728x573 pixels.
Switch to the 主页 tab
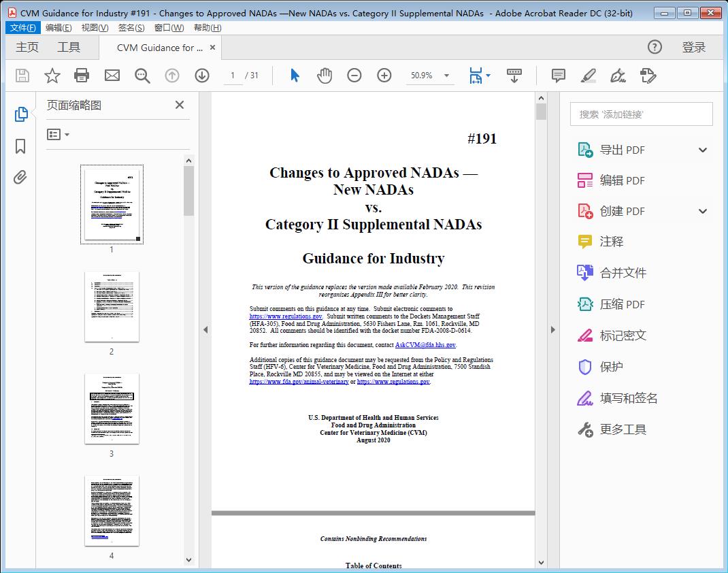point(27,47)
